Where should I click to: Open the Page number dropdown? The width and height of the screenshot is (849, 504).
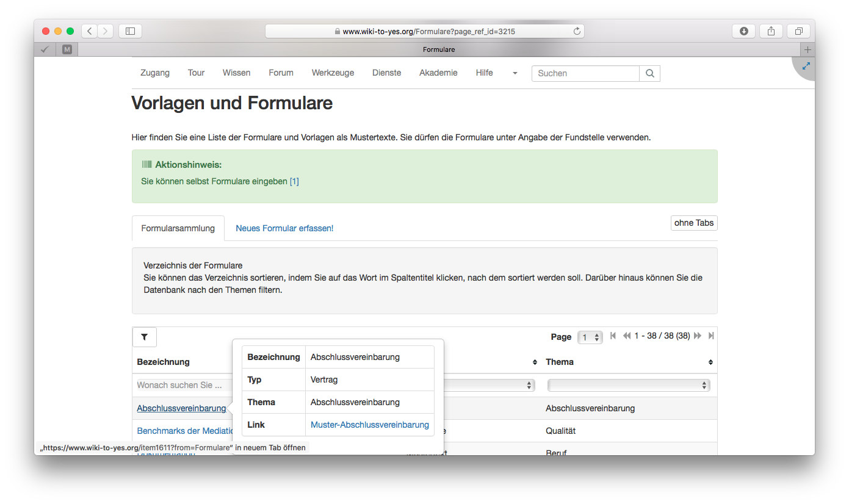click(590, 337)
